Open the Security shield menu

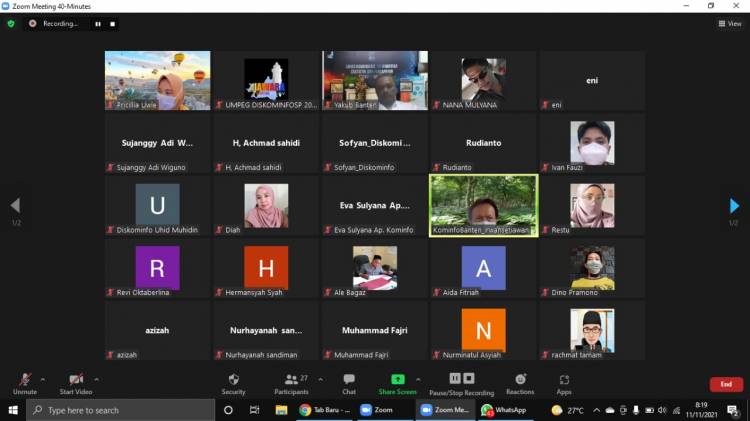tap(233, 384)
